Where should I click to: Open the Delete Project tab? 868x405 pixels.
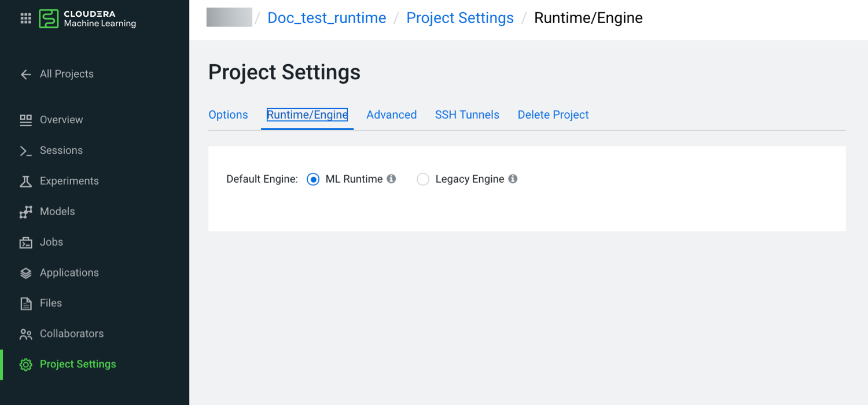pyautogui.click(x=553, y=115)
